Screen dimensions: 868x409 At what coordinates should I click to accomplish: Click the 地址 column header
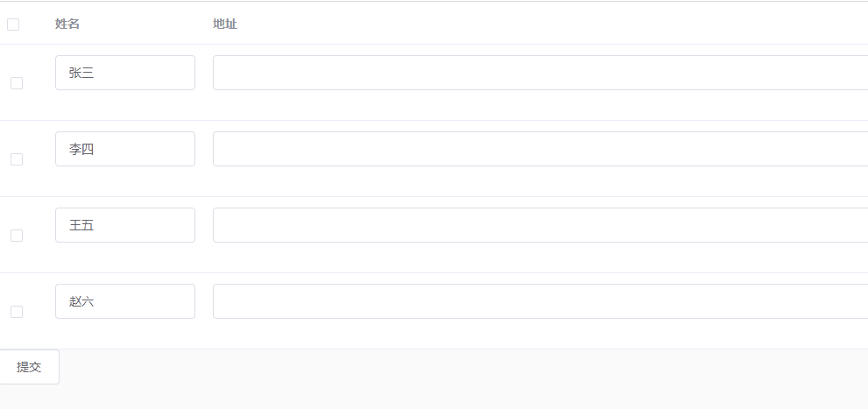(225, 24)
